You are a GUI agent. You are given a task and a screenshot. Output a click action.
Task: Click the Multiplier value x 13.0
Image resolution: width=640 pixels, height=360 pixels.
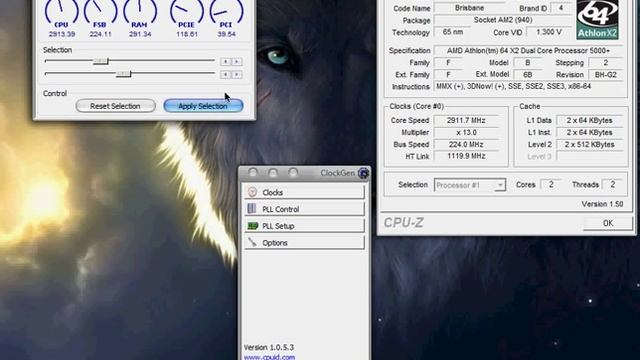466,132
